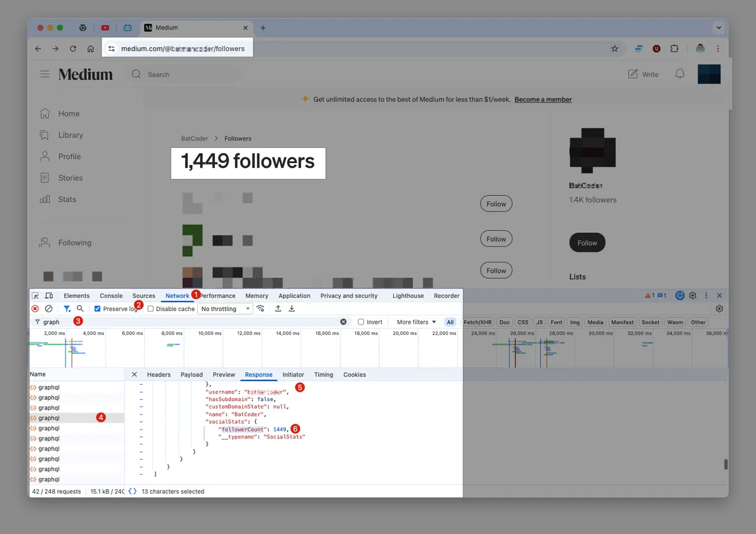This screenshot has height=534, width=756.
Task: Toggle the device toolbar icon
Action: 49,295
